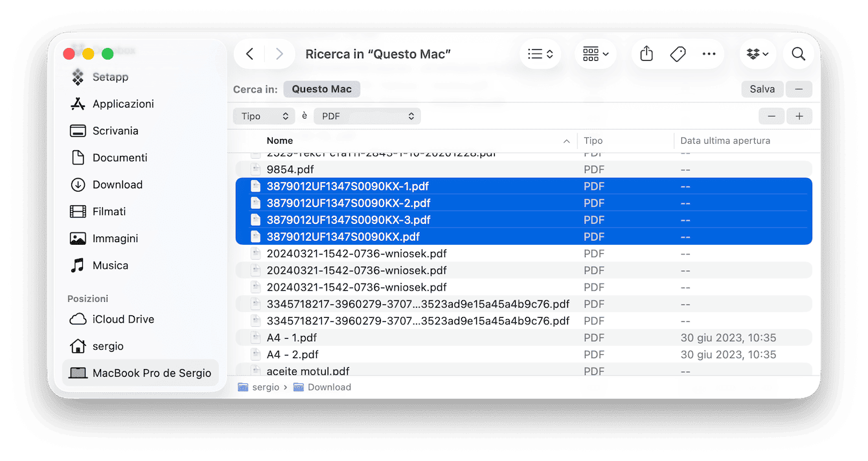Viewport: 868px width, 461px height.
Task: Click the sergio folder in path bar
Action: pyautogui.click(x=258, y=387)
